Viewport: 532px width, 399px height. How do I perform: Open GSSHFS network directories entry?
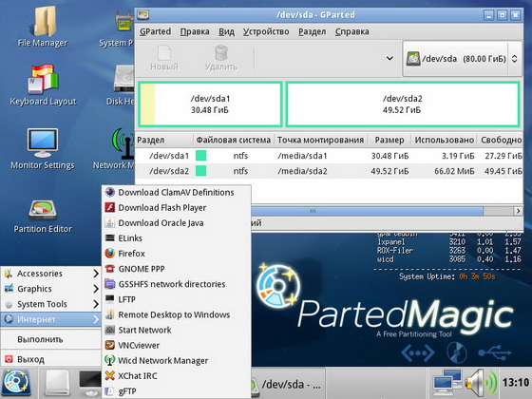(x=177, y=284)
